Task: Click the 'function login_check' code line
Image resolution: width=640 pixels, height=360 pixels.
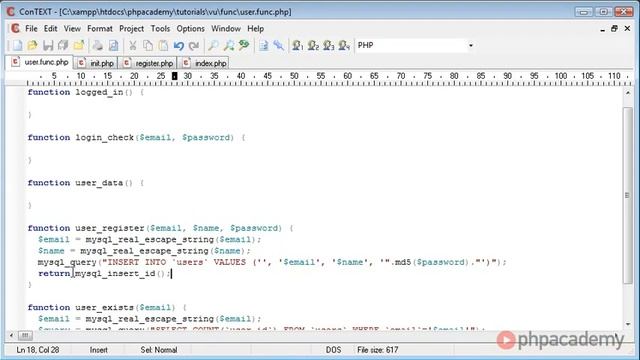Action: [x=136, y=138]
